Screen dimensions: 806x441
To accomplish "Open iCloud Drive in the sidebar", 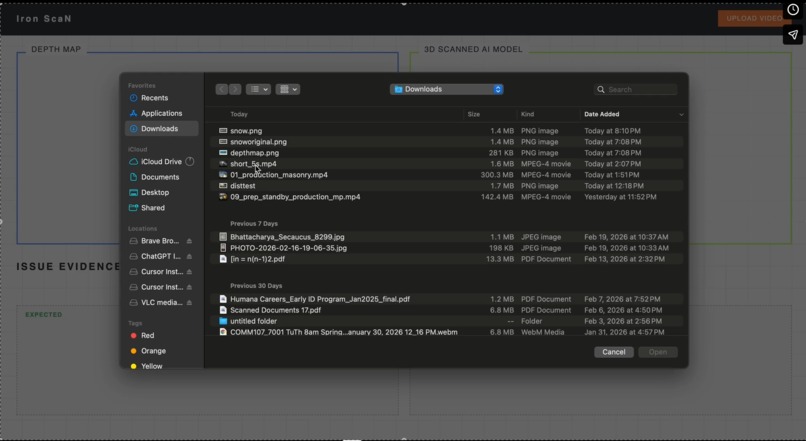I will point(161,161).
